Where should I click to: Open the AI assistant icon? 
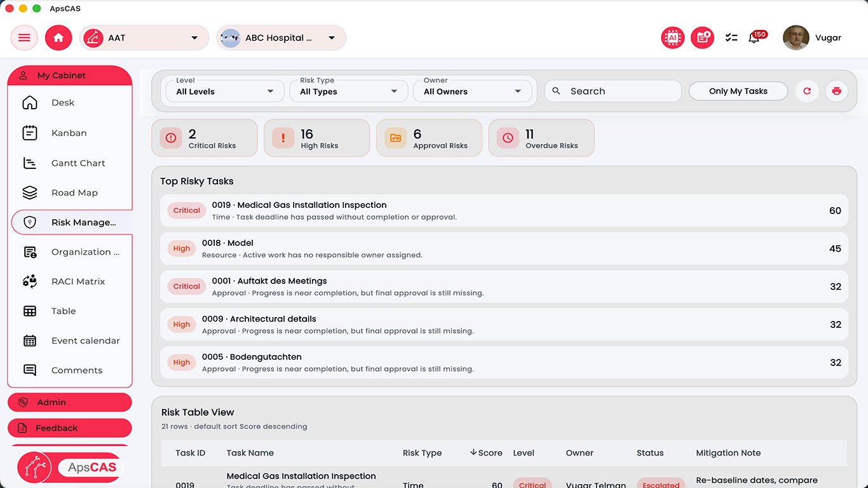[x=672, y=37]
